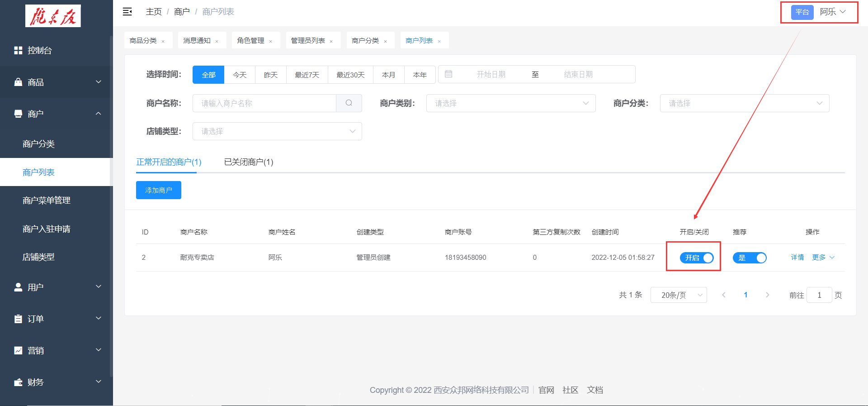Open the 文档 footer link

(595, 390)
